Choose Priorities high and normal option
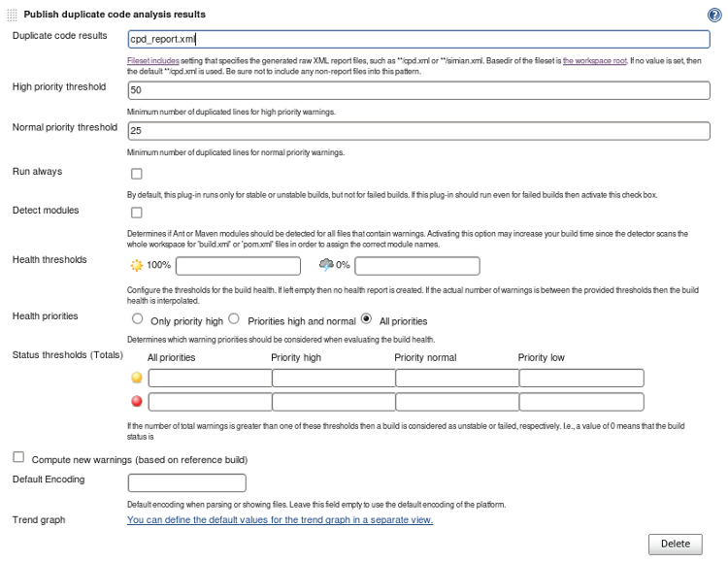The width and height of the screenshot is (728, 562). pos(234,318)
